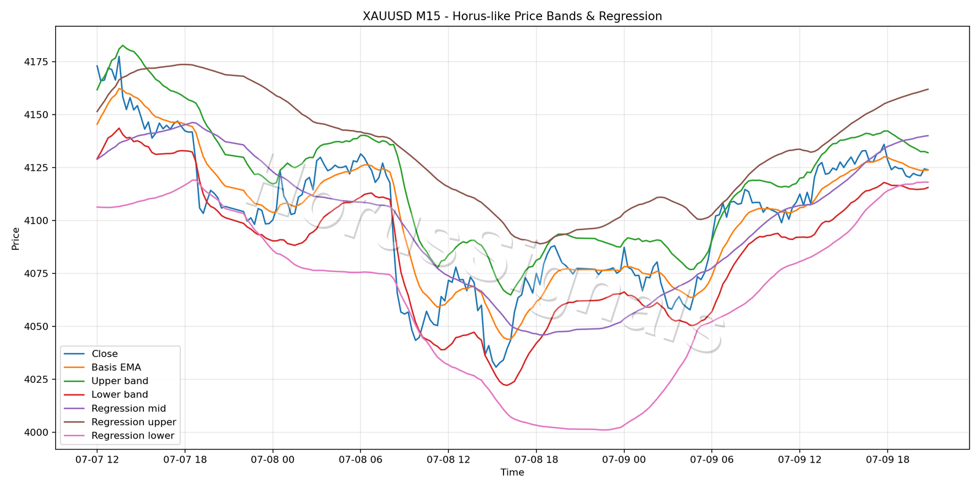Click the '07-09 00' x-axis tick label
980x490 pixels.
click(x=624, y=459)
